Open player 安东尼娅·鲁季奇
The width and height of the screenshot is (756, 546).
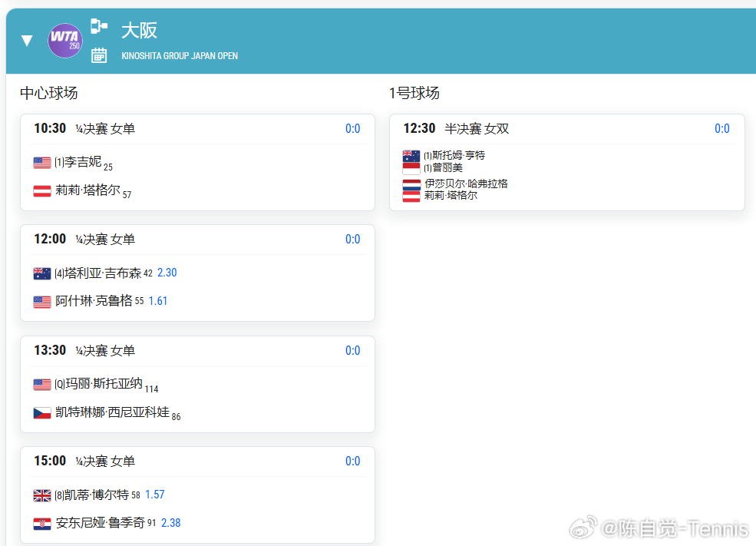[100, 523]
